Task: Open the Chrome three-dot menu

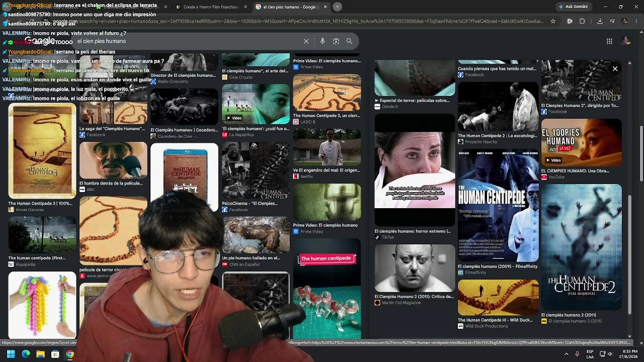Action: [636, 21]
